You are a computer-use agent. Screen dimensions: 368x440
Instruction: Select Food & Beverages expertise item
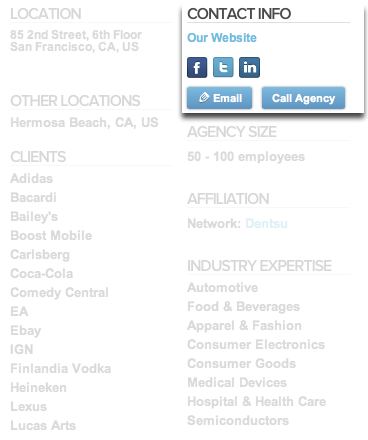(x=244, y=306)
